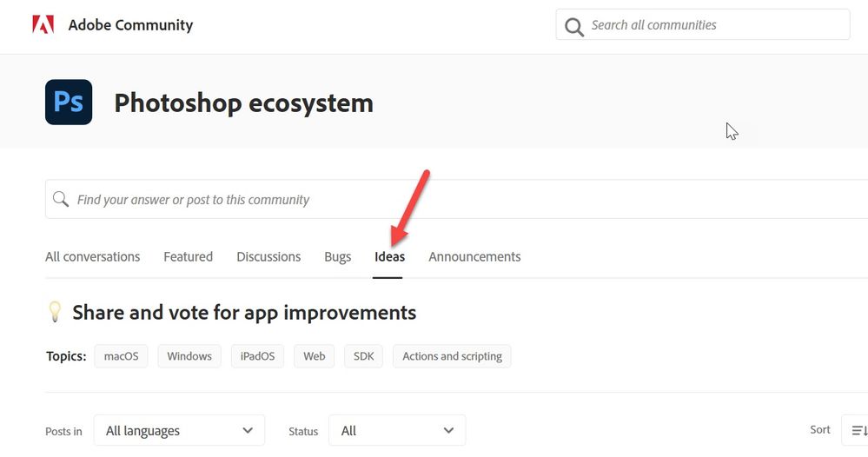This screenshot has width=868, height=457.
Task: Filter by the macOS topic
Action: 121,356
